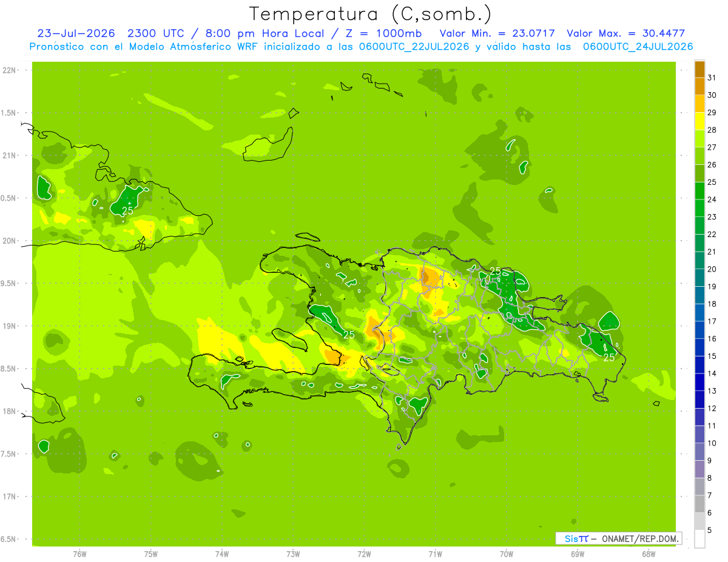Image resolution: width=728 pixels, height=562 pixels.
Task: Click the "Valor Min. = 23.0717" value
Action: click(497, 33)
